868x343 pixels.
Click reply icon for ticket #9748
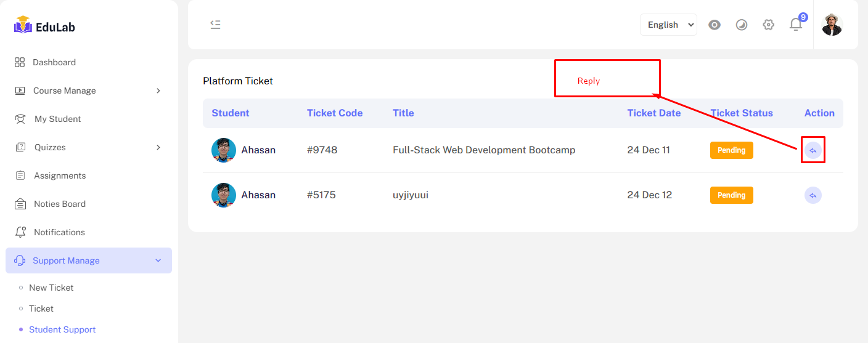tap(813, 150)
